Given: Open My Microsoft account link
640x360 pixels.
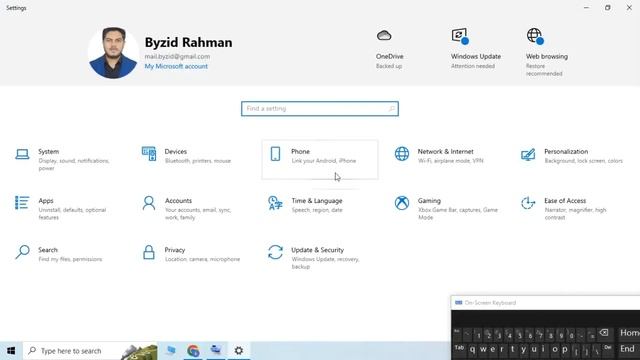Looking at the screenshot, I should (x=176, y=66).
